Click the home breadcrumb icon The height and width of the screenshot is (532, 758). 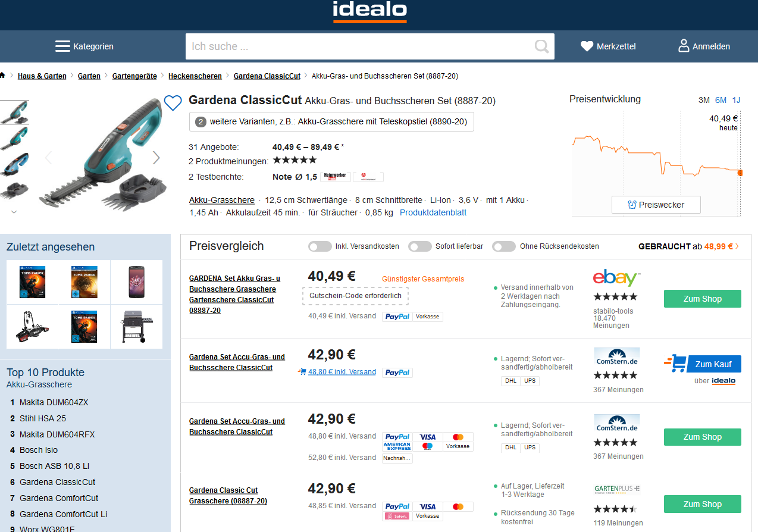tap(2, 76)
